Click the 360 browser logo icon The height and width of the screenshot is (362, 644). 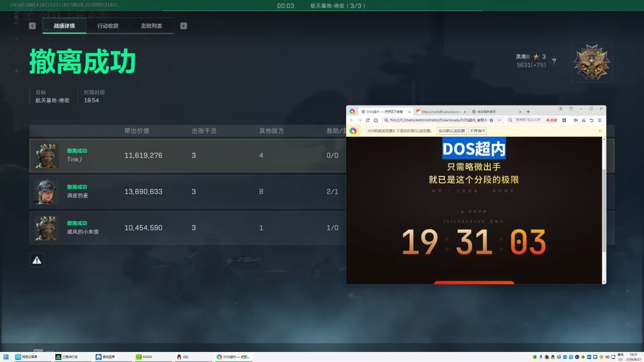(x=352, y=111)
